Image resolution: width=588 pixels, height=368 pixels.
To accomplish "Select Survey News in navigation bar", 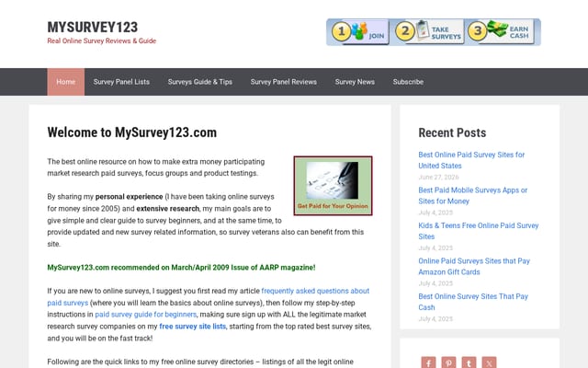I will click(355, 82).
